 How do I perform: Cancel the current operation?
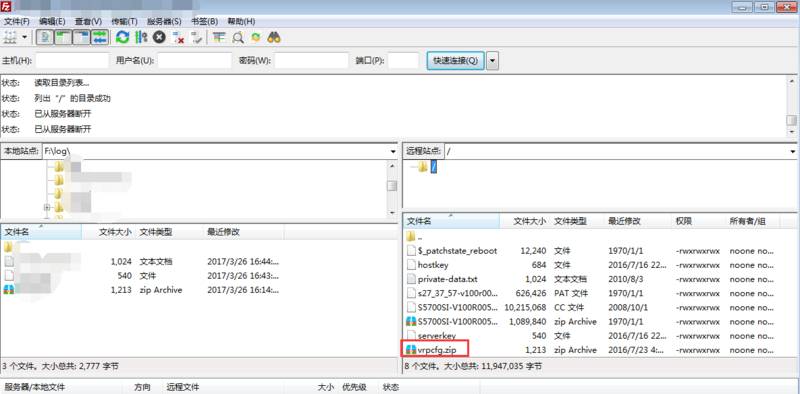(160, 37)
